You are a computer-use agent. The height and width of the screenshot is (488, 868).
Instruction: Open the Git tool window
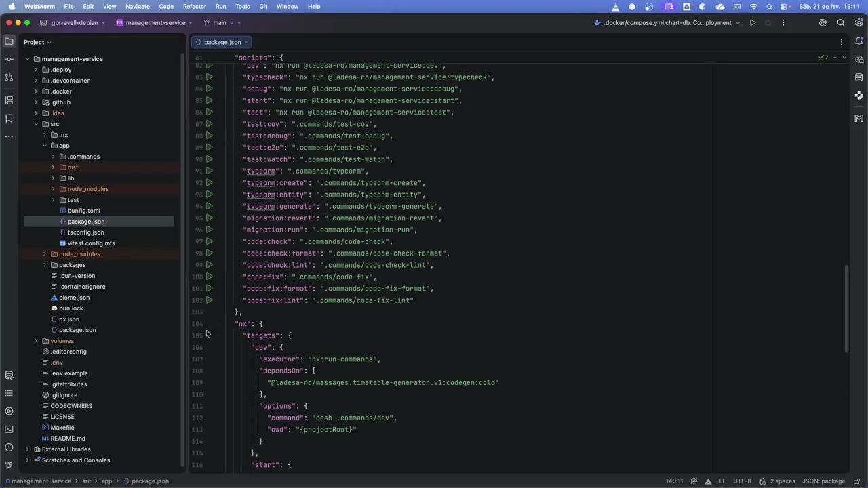(9, 465)
